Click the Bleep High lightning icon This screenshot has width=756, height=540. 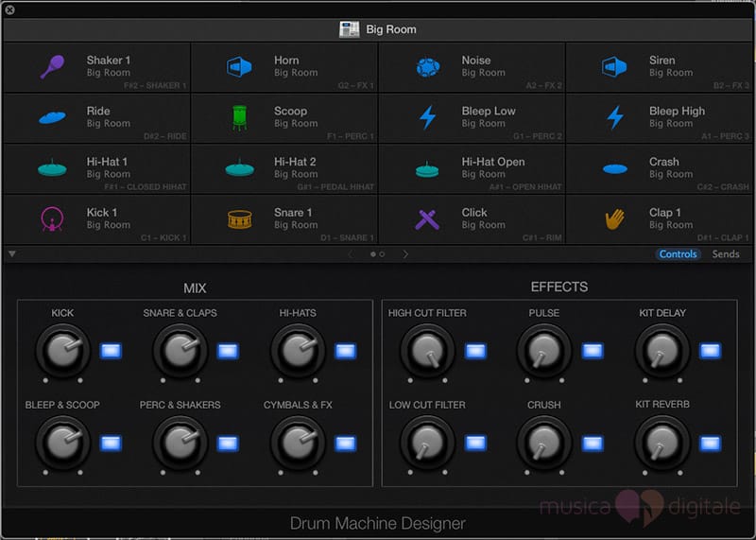tap(615, 117)
